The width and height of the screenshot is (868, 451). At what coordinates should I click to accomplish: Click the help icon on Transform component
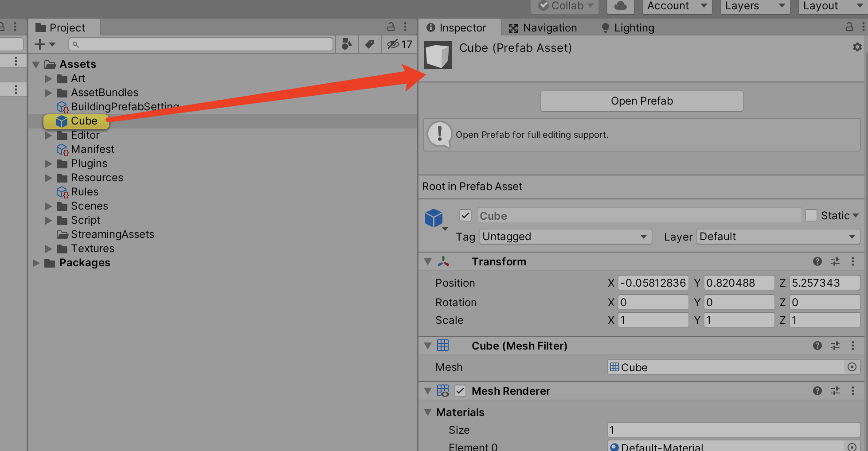[817, 261]
